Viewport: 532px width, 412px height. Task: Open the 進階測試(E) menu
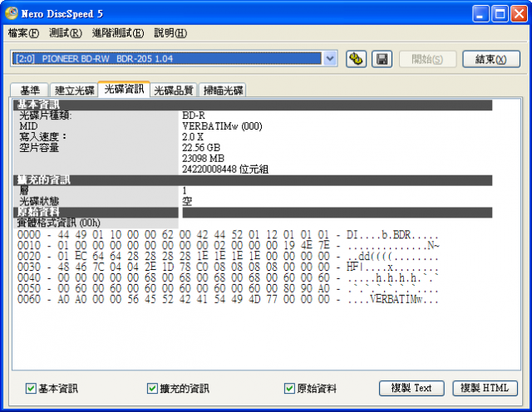[118, 33]
